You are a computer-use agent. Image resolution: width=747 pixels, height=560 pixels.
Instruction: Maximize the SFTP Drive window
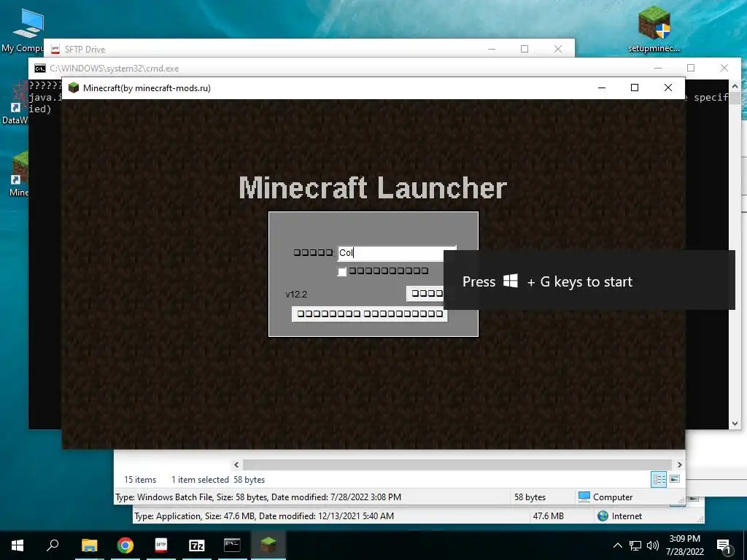click(x=525, y=49)
